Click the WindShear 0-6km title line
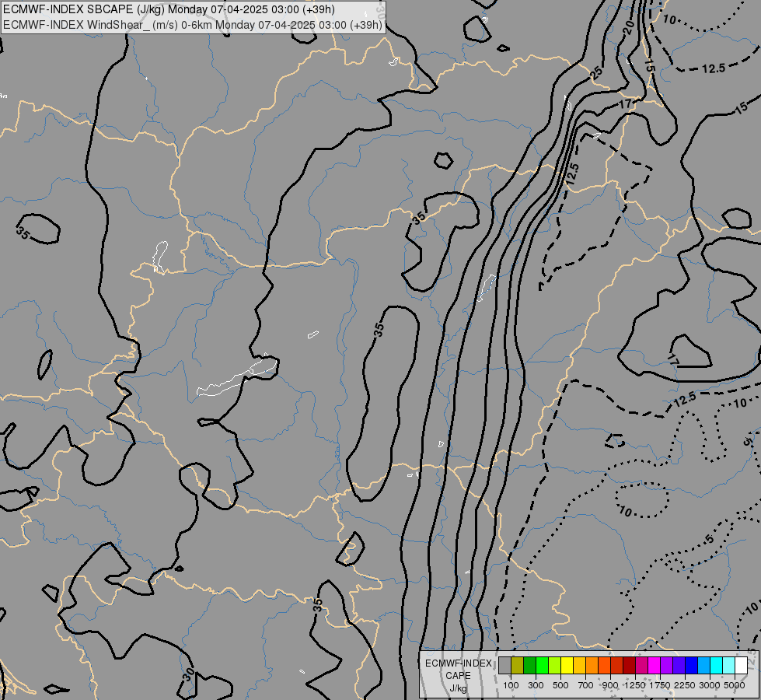 click(193, 25)
